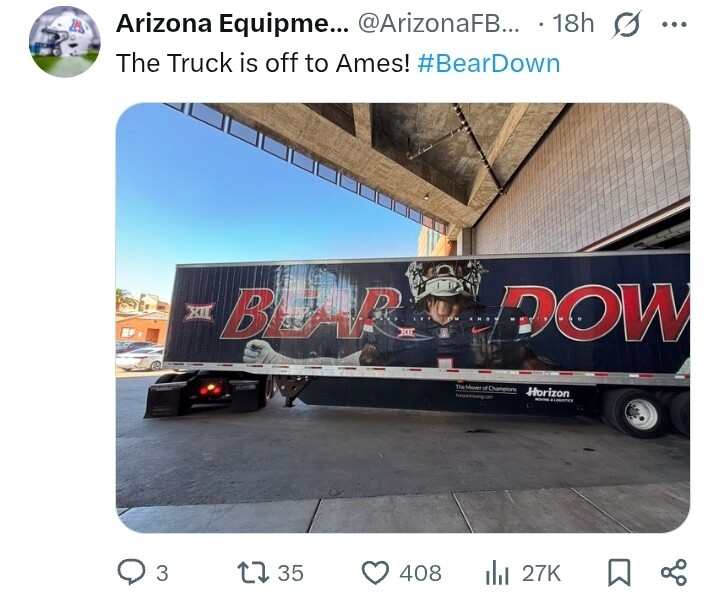Click the Arizona Equipme... display name
The image size is (720, 596).
click(232, 23)
